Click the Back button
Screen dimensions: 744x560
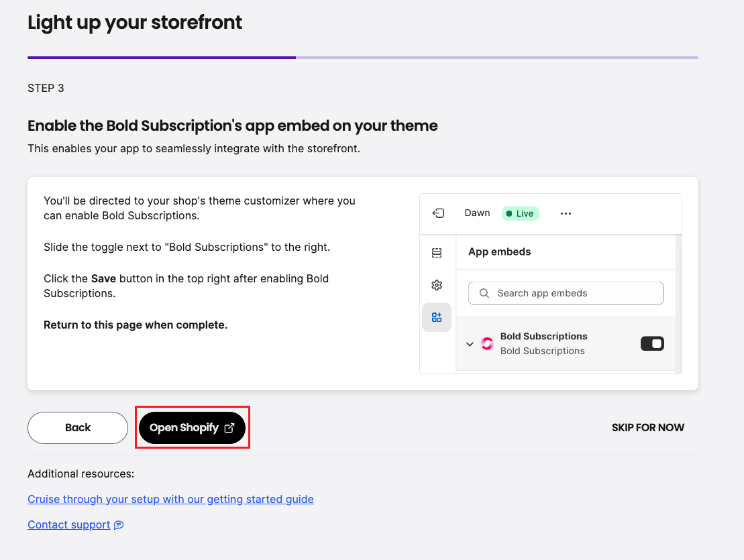77,427
